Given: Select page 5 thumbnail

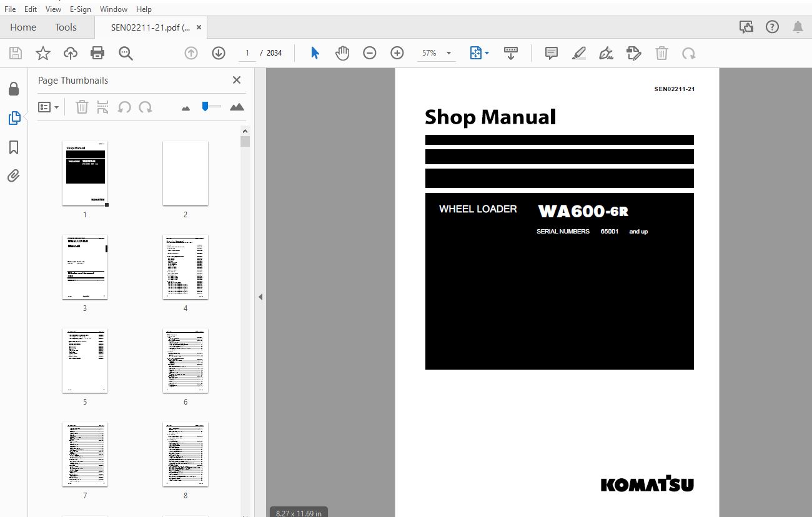Looking at the screenshot, I should [85, 360].
